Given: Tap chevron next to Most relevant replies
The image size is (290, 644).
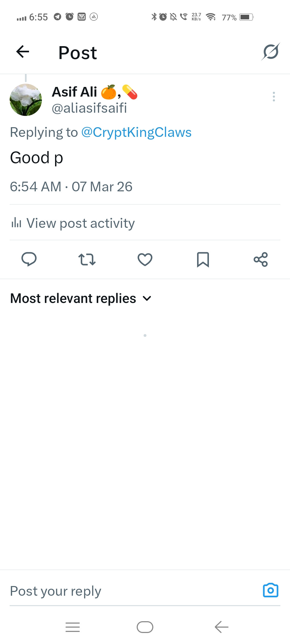Looking at the screenshot, I should [147, 299].
